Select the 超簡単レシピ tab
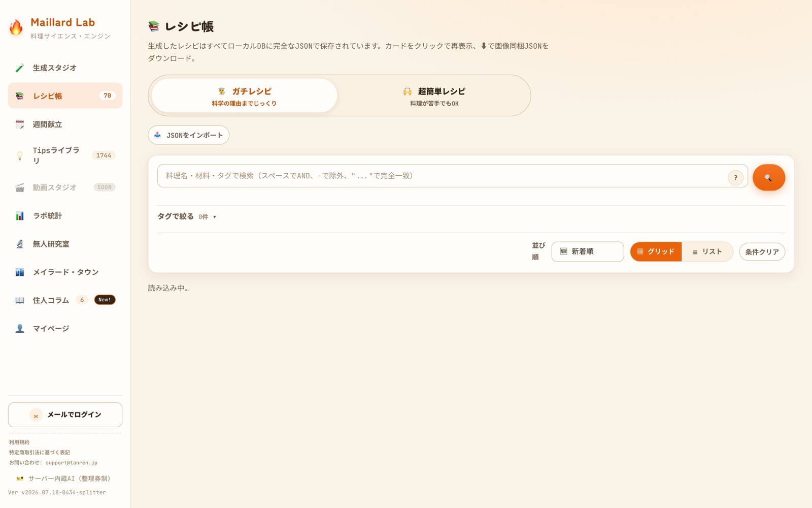 tap(434, 96)
